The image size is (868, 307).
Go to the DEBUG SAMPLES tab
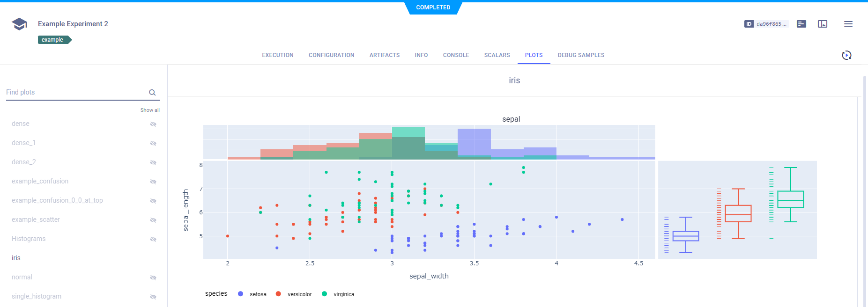580,55
